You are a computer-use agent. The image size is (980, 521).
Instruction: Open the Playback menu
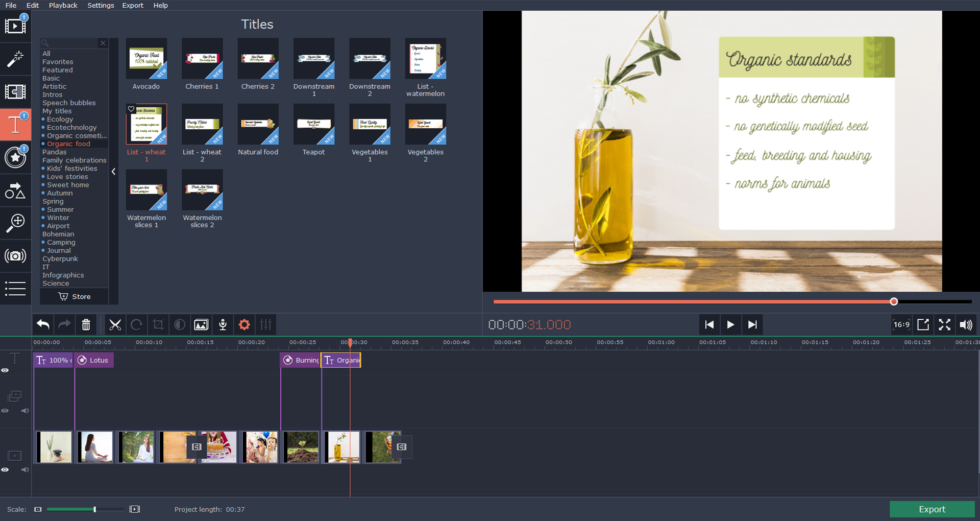pyautogui.click(x=63, y=5)
